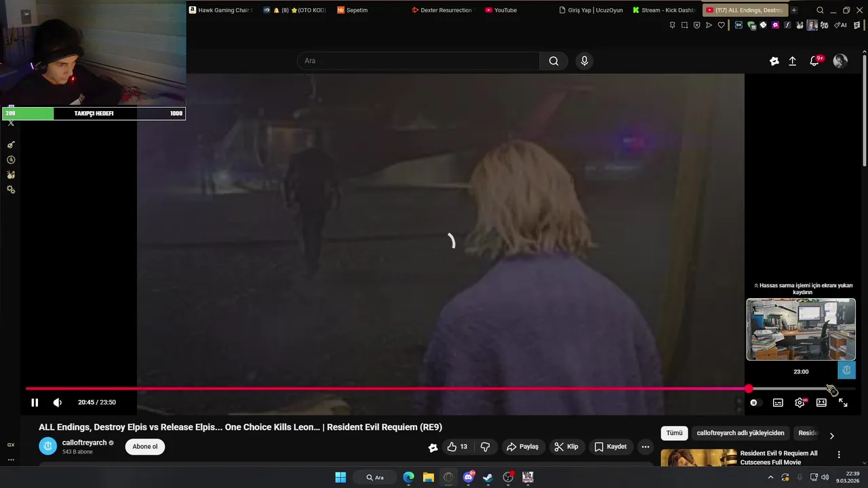Click the recommended video thumbnail
The image size is (868, 488).
pos(698,457)
